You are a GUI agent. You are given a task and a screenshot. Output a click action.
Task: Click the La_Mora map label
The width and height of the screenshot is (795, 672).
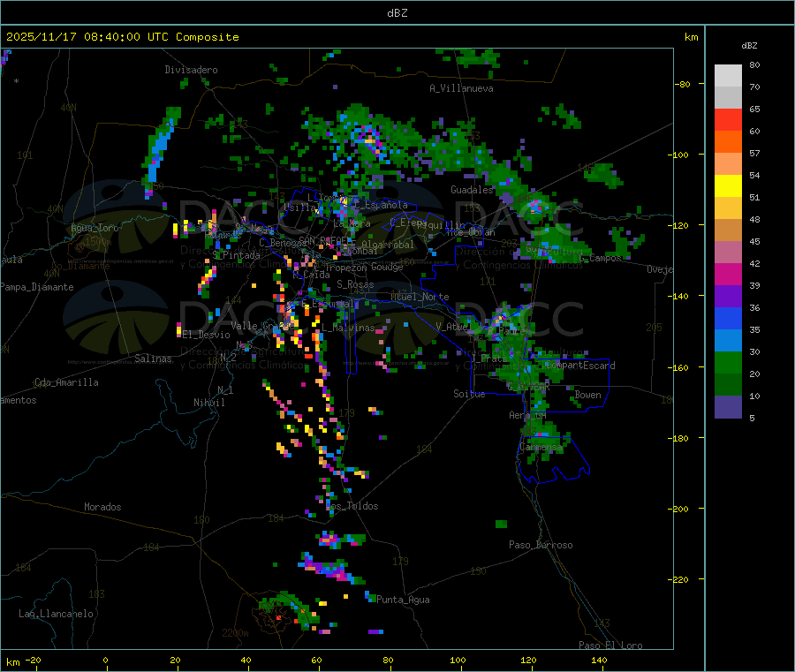352,223
